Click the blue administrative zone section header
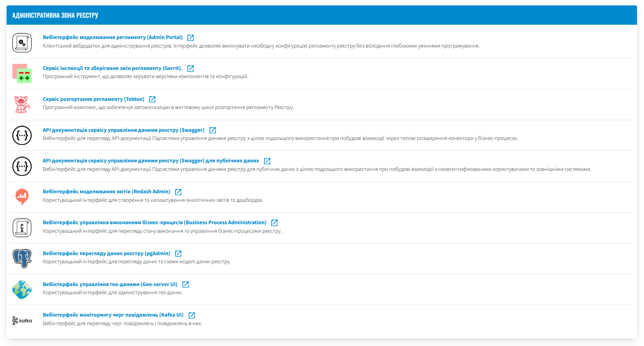Viewport: 644px width, 346px height. (322, 15)
